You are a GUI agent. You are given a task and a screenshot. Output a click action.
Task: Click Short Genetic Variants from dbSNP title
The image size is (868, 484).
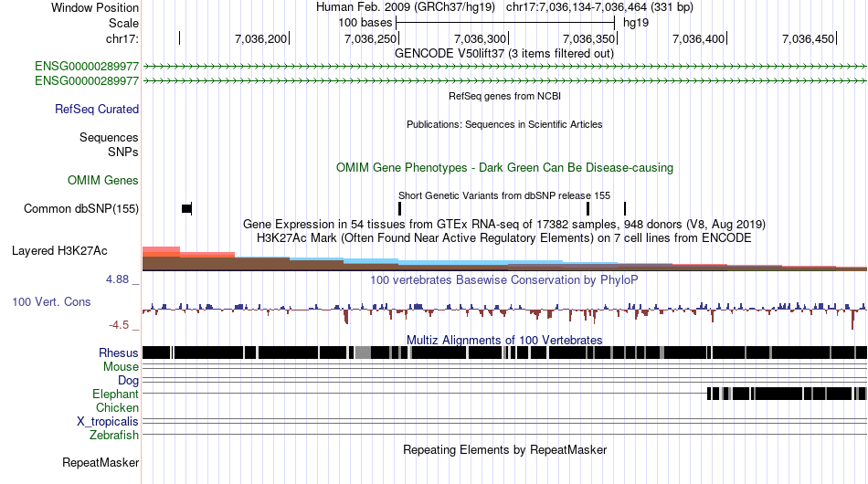pyautogui.click(x=504, y=195)
